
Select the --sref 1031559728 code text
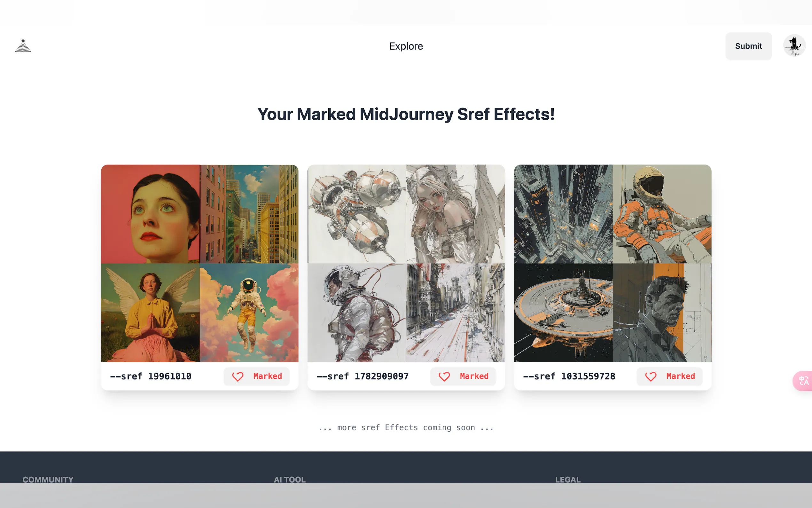tap(569, 376)
